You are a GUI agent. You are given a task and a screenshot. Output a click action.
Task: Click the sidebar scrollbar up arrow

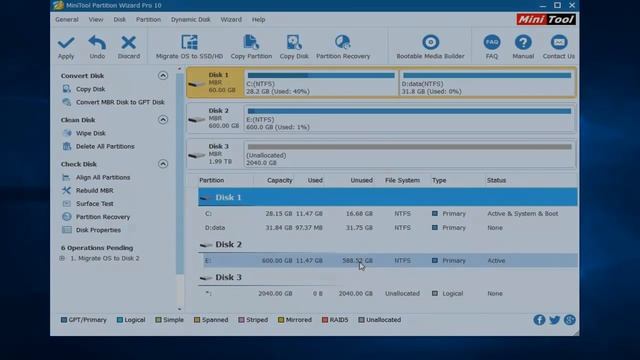pos(179,69)
